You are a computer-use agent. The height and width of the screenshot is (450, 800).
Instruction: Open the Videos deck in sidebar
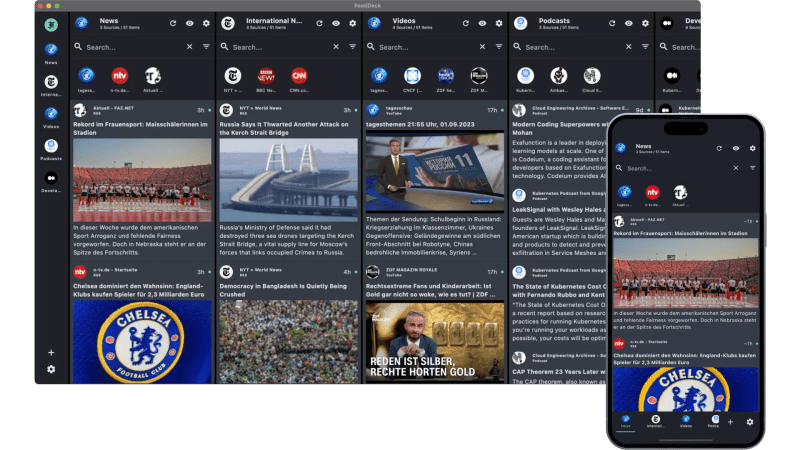(51, 117)
